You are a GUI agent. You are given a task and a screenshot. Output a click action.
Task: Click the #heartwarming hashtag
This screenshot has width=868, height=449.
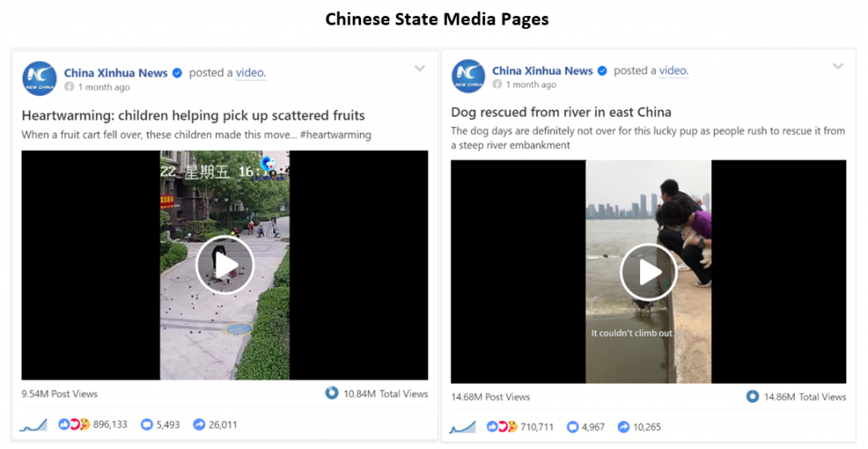pos(336,135)
